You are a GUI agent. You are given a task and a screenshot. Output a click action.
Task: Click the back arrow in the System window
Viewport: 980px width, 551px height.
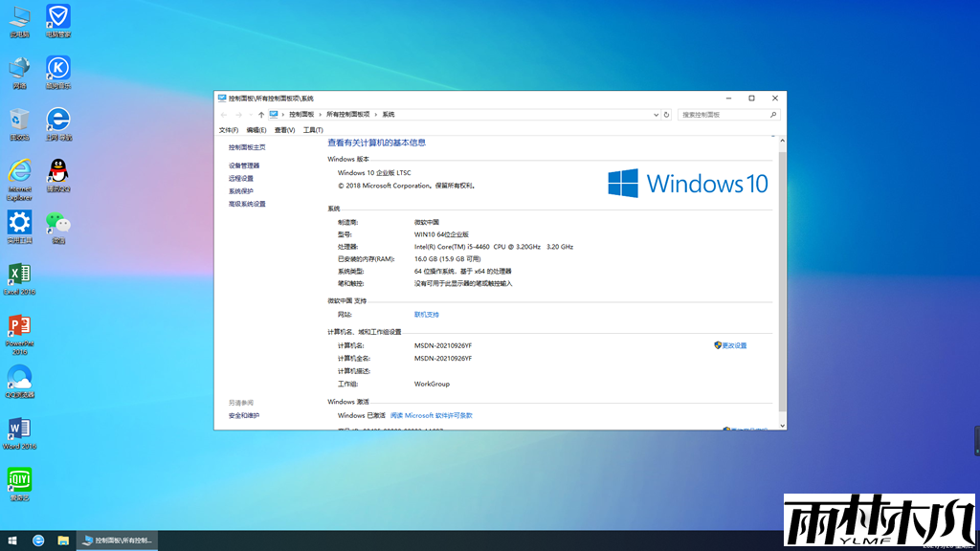coord(224,115)
